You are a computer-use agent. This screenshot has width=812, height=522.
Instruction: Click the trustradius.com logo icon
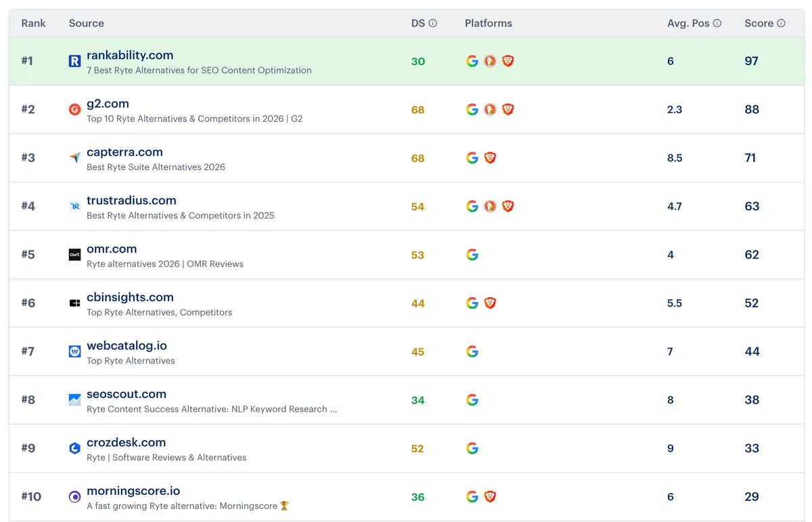[x=74, y=206]
